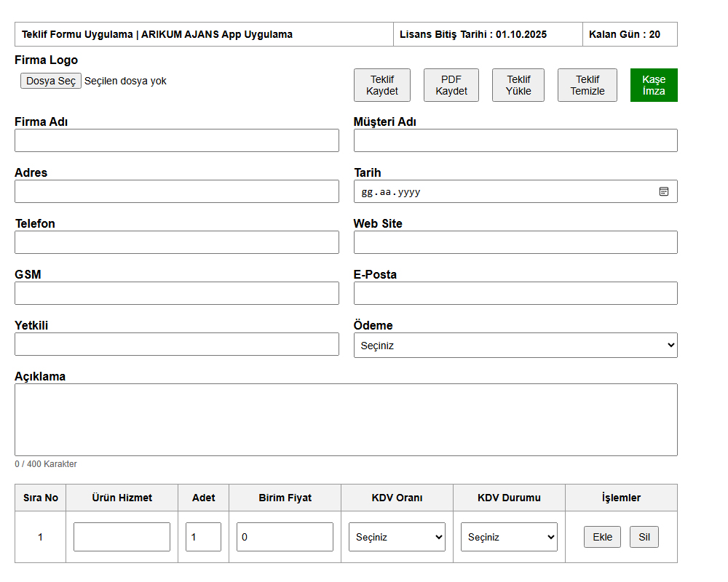The height and width of the screenshot is (582, 728).
Task: Delete the row using Sil button
Action: click(x=644, y=537)
